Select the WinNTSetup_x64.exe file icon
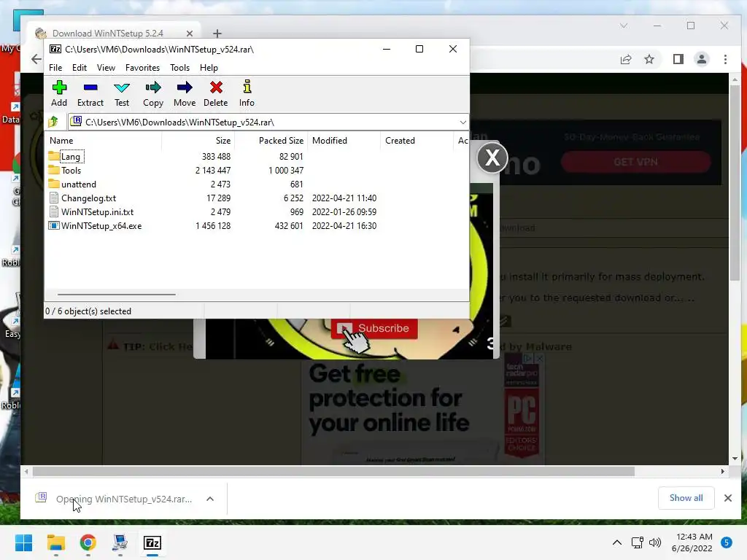Viewport: 747px width, 560px height. click(x=54, y=226)
